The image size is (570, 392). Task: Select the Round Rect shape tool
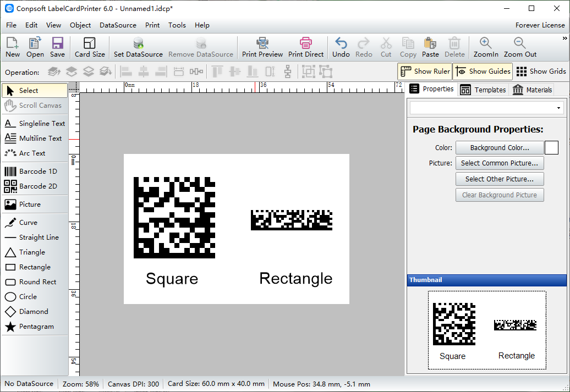click(x=35, y=282)
